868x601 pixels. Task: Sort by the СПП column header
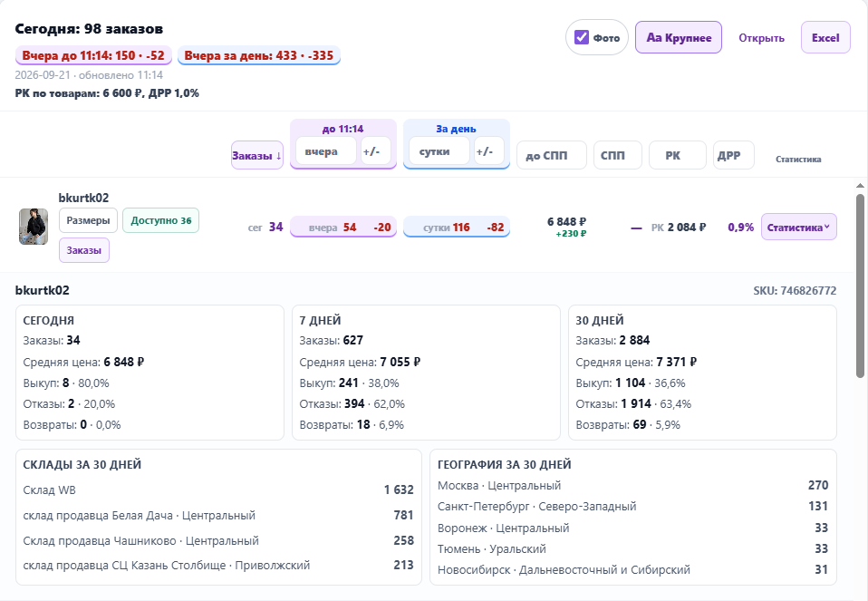618,155
